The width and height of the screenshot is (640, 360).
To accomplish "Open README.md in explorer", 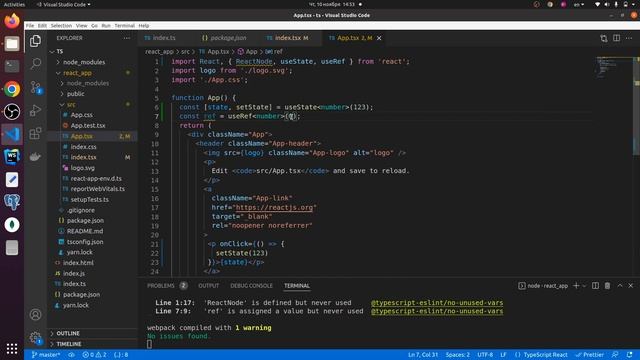I will point(85,231).
